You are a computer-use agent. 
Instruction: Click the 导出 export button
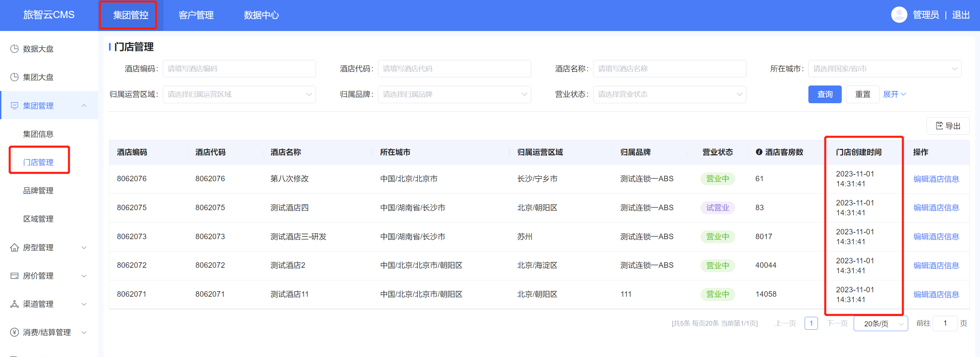click(948, 126)
